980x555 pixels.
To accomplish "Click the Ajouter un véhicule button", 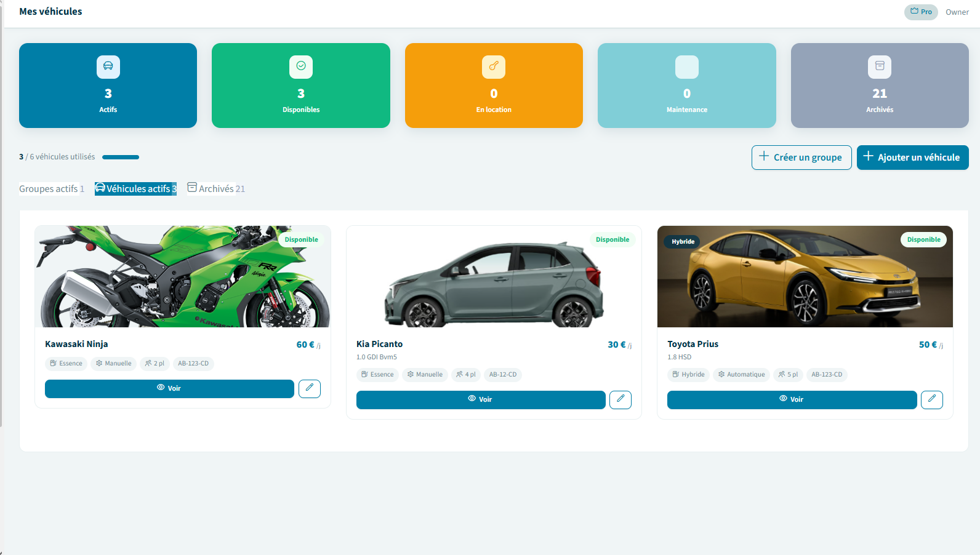I will tap(913, 158).
